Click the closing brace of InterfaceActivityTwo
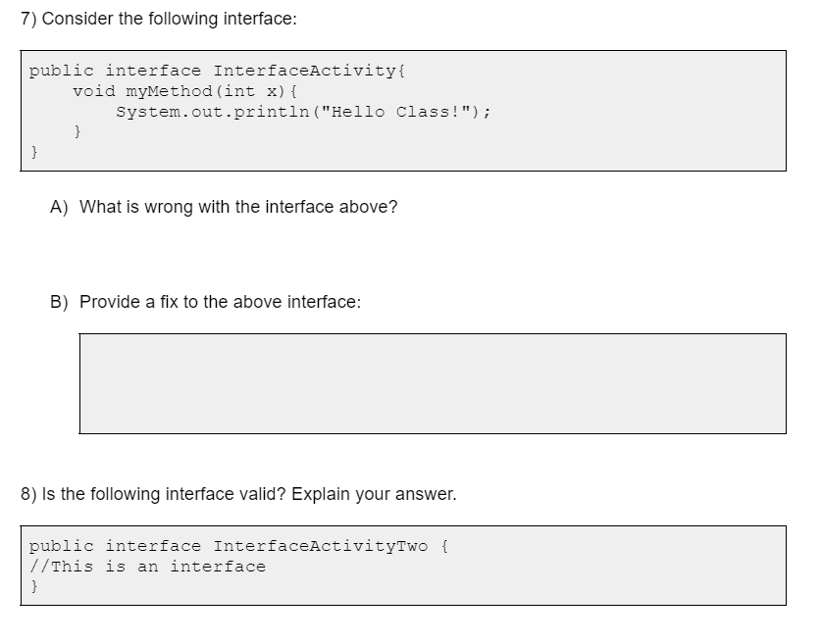This screenshot has height=644, width=821. [34, 586]
